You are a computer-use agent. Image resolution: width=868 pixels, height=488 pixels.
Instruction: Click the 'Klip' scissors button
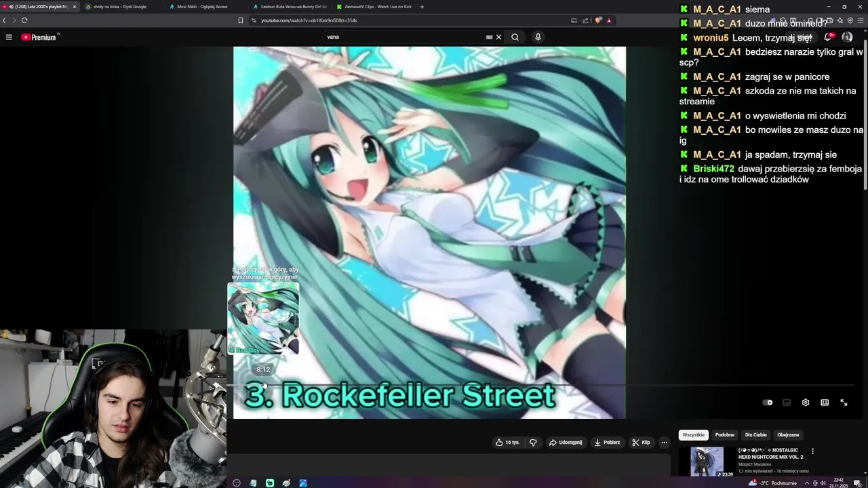pos(641,443)
